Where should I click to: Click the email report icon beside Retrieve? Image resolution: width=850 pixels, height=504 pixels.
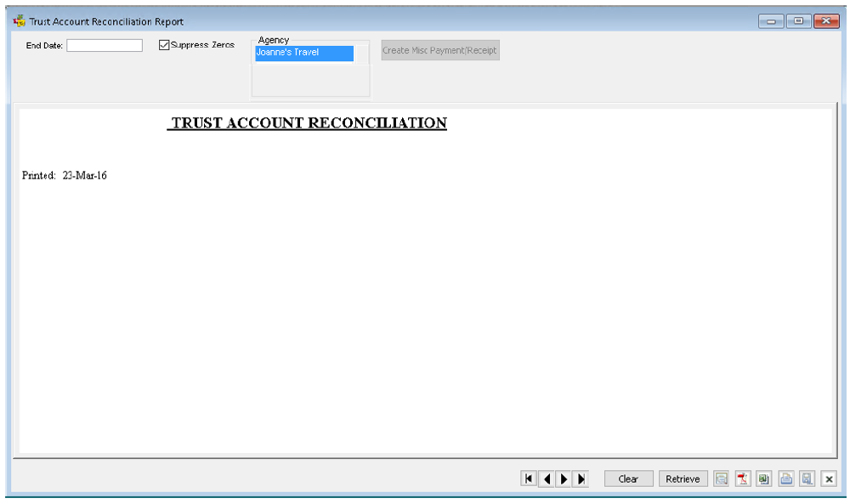click(x=721, y=479)
